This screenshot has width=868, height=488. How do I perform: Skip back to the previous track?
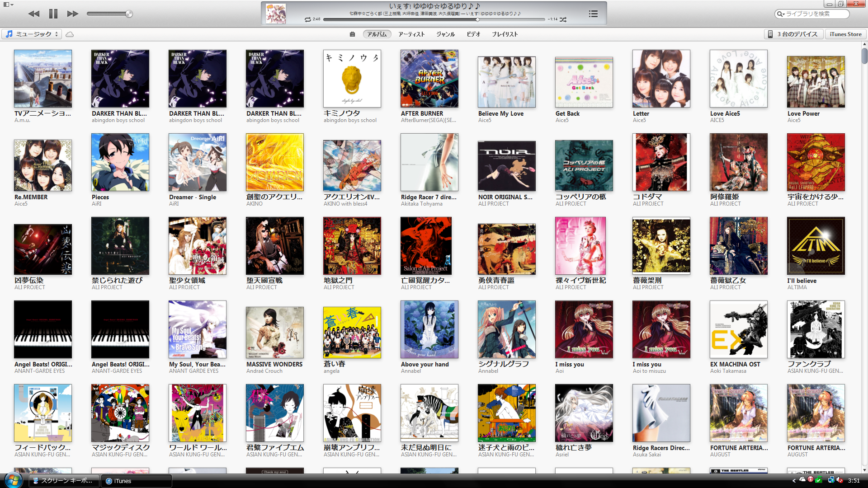[34, 14]
